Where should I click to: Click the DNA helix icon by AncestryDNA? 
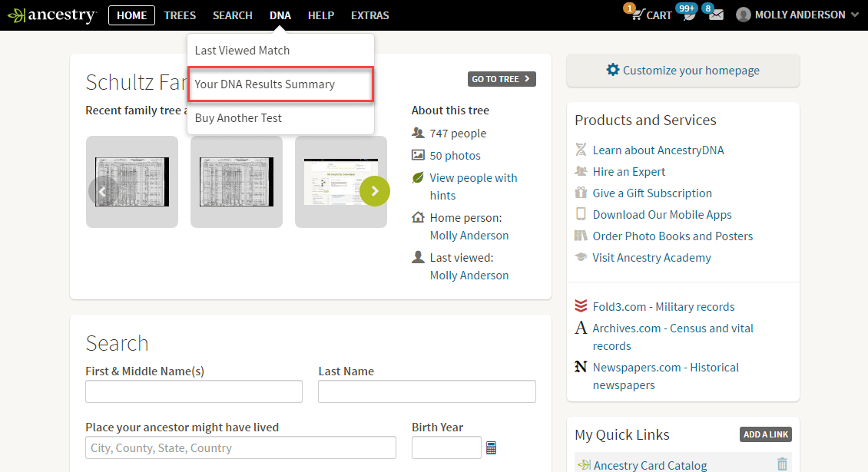pyautogui.click(x=581, y=150)
